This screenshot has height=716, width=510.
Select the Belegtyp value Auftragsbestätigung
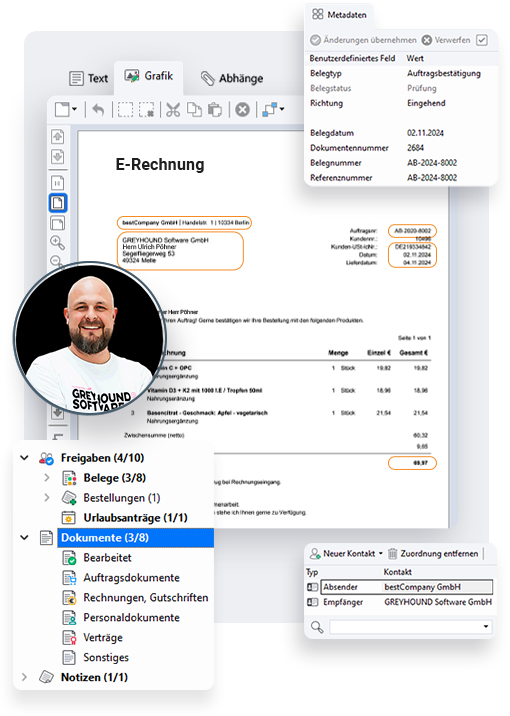444,73
